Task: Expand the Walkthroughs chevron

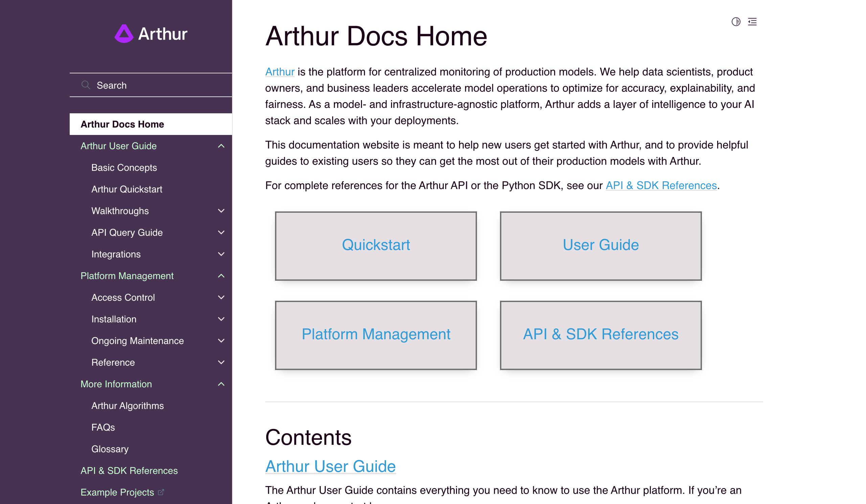Action: tap(221, 211)
